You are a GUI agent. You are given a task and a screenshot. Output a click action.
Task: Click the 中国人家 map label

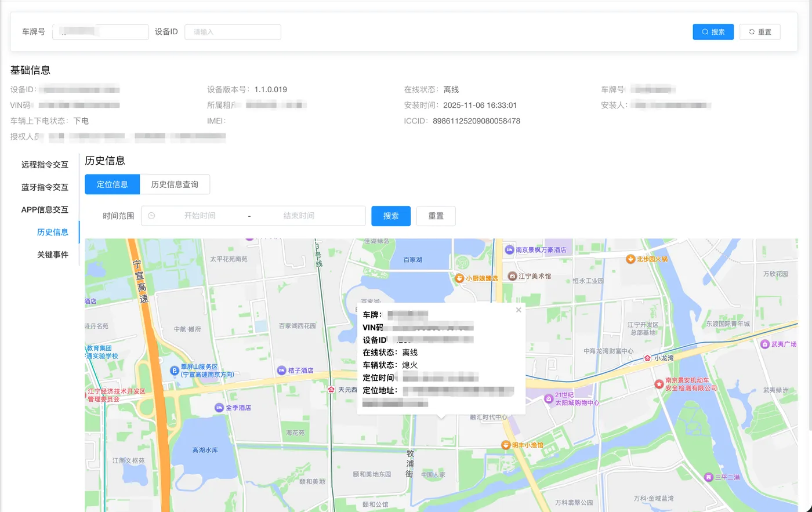click(x=433, y=474)
